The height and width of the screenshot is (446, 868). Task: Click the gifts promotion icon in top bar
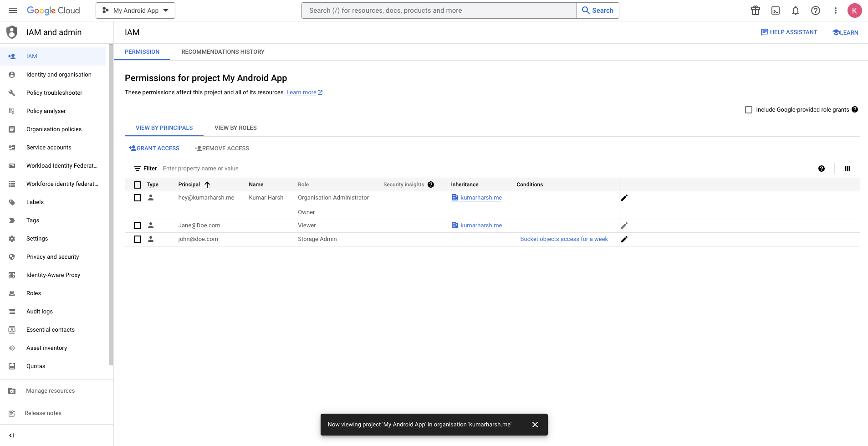pyautogui.click(x=755, y=10)
